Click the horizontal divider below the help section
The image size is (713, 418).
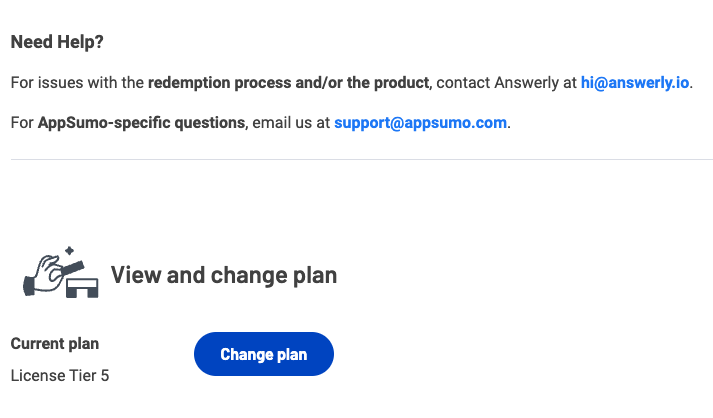[362, 159]
